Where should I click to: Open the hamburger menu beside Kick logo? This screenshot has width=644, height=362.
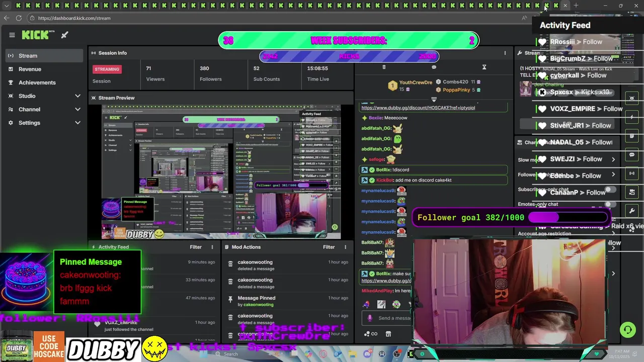click(x=12, y=35)
